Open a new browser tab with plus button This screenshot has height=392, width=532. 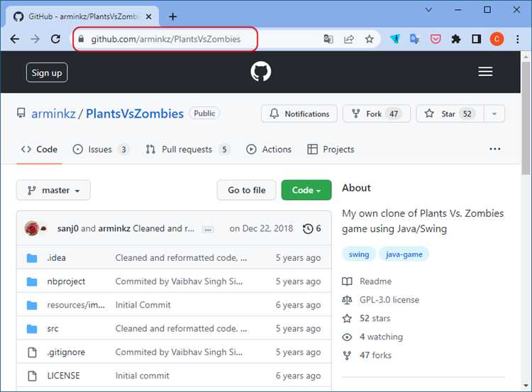coord(172,16)
